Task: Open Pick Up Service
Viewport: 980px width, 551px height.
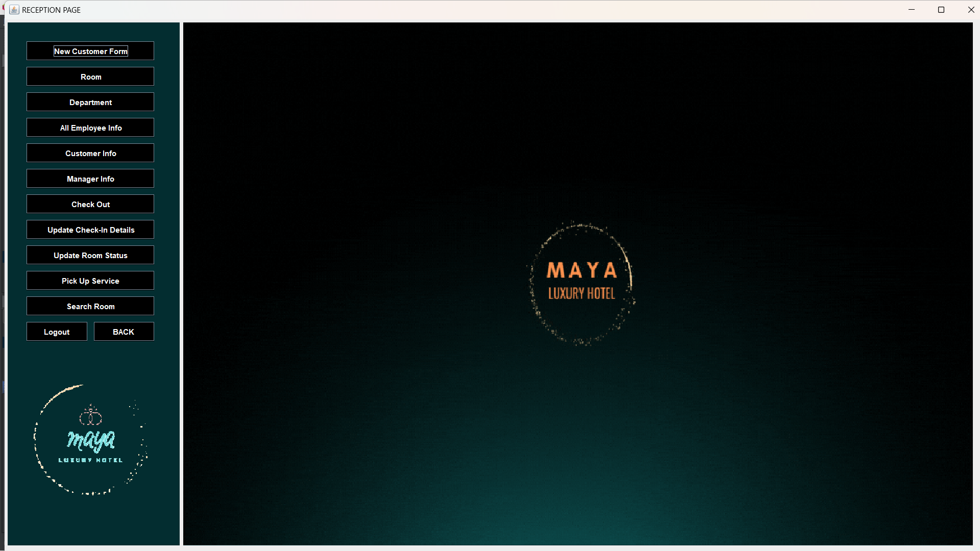Action: [90, 281]
